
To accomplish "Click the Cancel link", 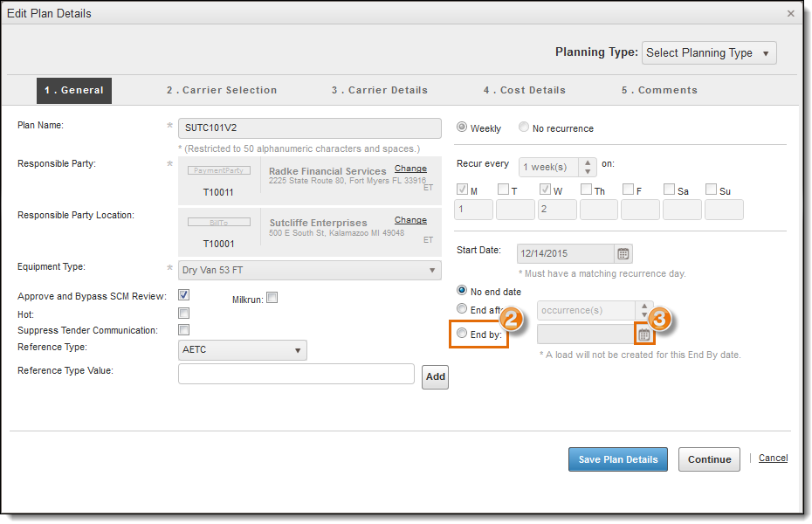I will tap(773, 458).
